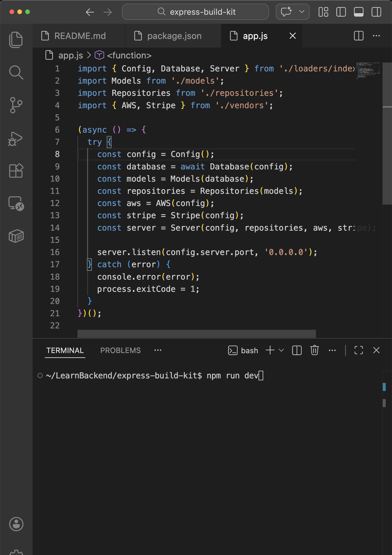
Task: Open the Explorer view in activity bar
Action: click(16, 39)
